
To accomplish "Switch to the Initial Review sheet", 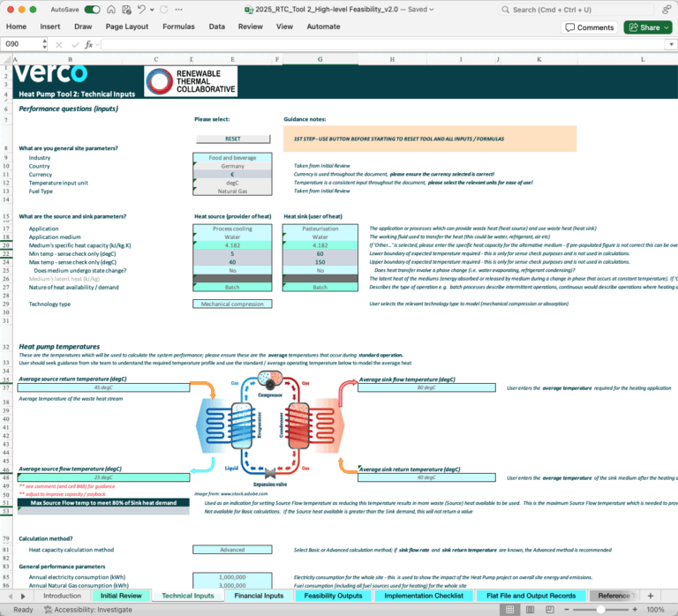I will [121, 596].
